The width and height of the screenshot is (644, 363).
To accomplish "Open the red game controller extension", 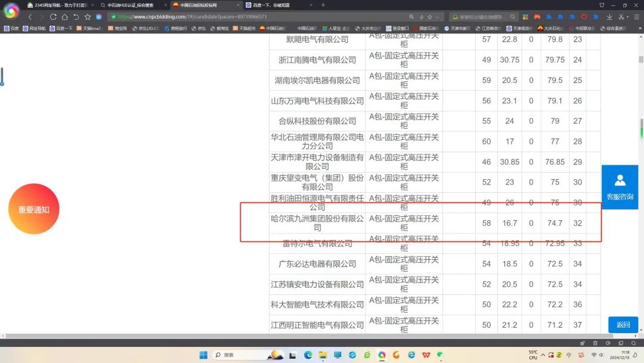I will pyautogui.click(x=537, y=17).
